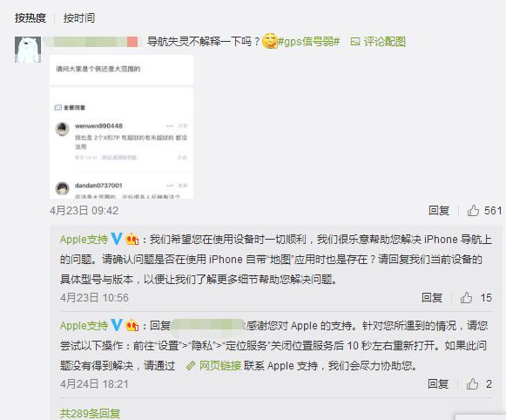506x420 pixels.
Task: Reply to Apple支持 comment from 4月24日 18:21
Action: (438, 384)
